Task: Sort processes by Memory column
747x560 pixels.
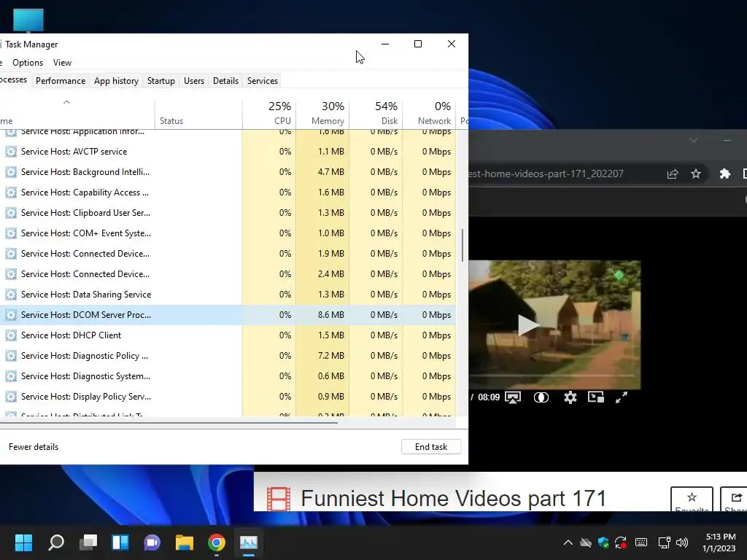Action: point(322,113)
